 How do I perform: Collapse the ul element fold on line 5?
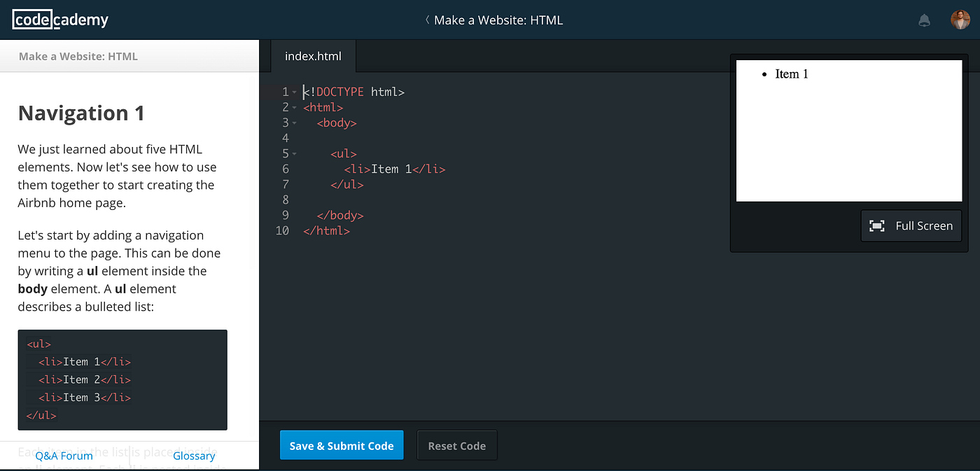click(x=296, y=153)
